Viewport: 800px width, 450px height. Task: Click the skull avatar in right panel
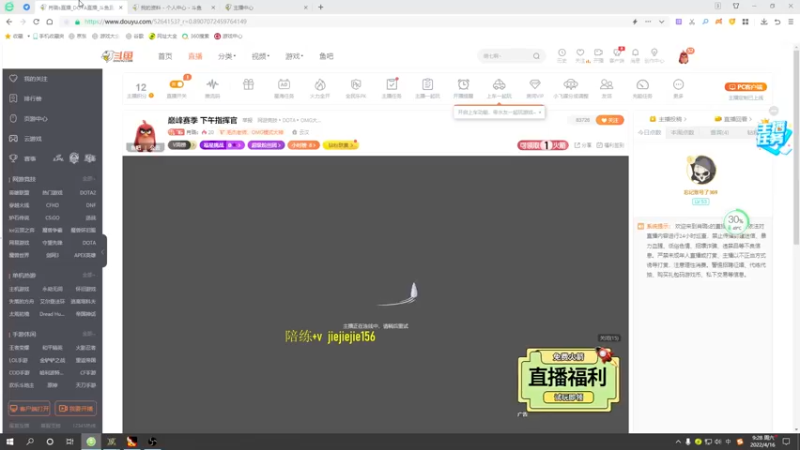point(702,170)
